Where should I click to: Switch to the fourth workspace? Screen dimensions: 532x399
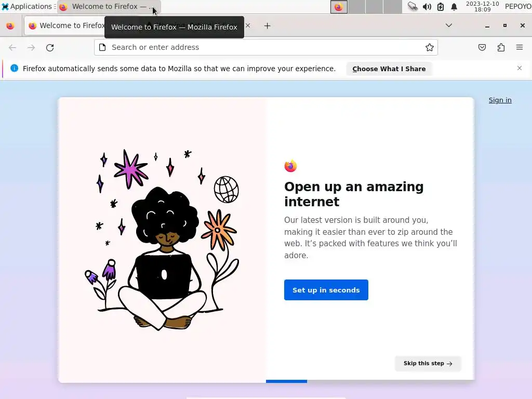(392, 7)
